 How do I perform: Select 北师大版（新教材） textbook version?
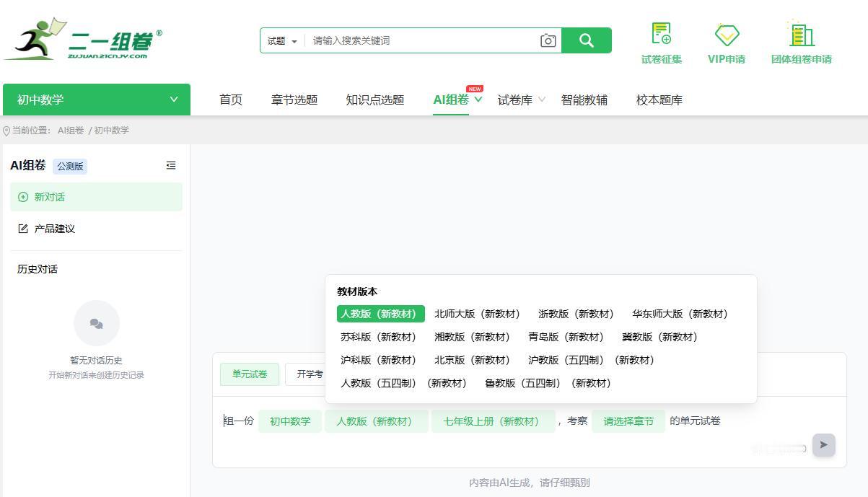pos(478,314)
